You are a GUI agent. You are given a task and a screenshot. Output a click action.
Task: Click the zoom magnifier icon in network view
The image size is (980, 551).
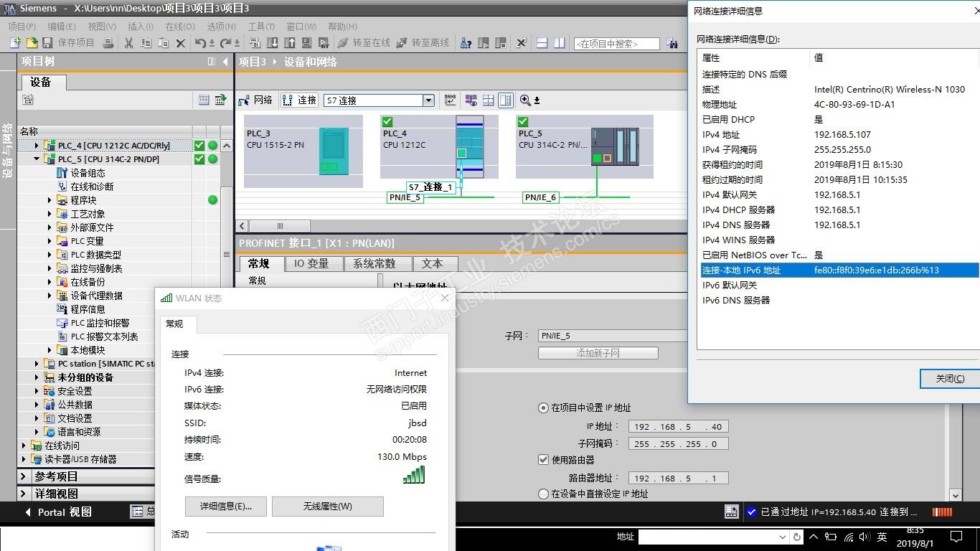526,100
